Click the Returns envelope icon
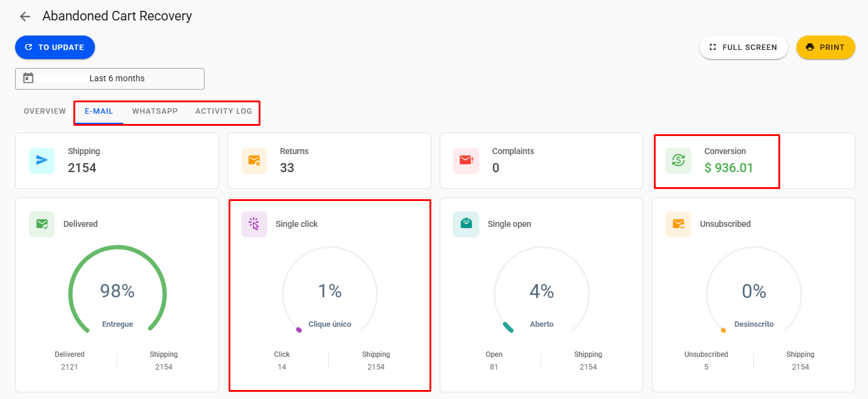 point(254,160)
